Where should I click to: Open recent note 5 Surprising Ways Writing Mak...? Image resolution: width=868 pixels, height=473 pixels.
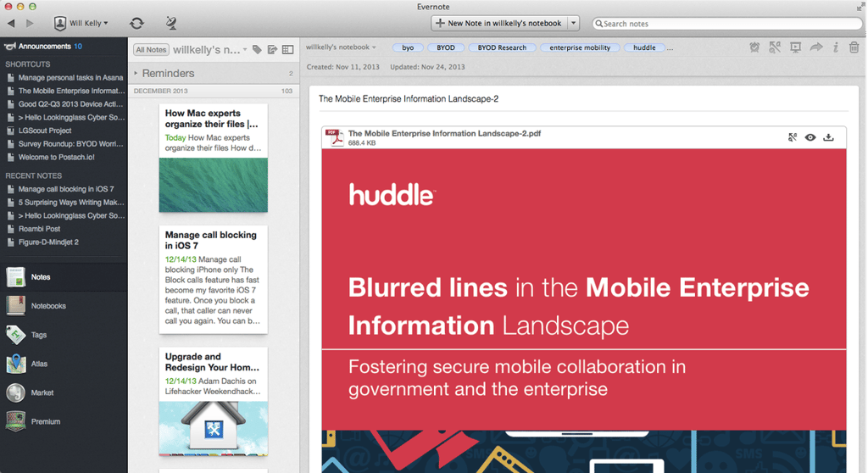click(64, 202)
